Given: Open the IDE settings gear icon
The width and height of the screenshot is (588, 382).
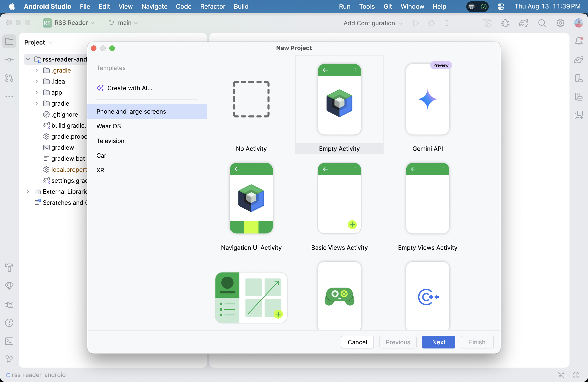Looking at the screenshot, I should pyautogui.click(x=560, y=23).
